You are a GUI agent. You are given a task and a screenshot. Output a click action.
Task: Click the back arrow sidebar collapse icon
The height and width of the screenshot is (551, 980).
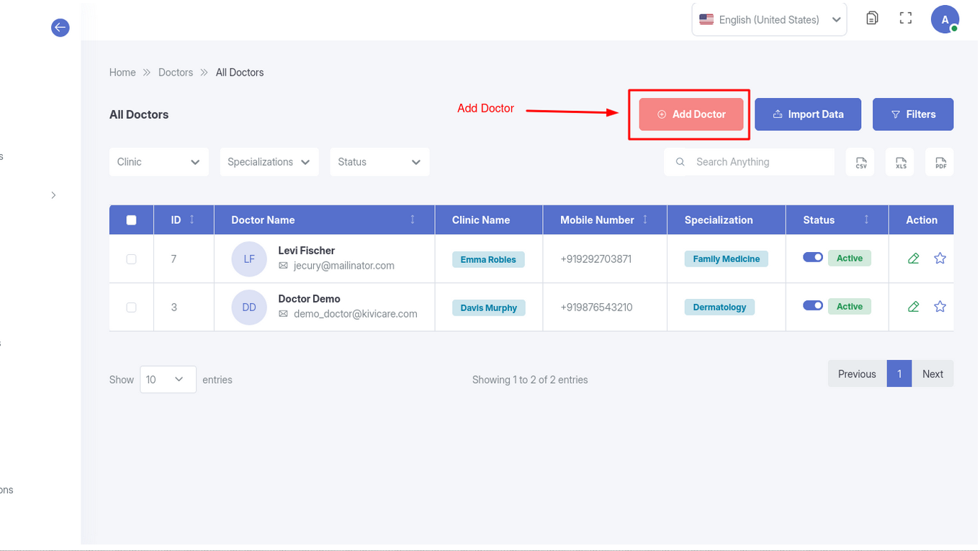click(x=60, y=28)
